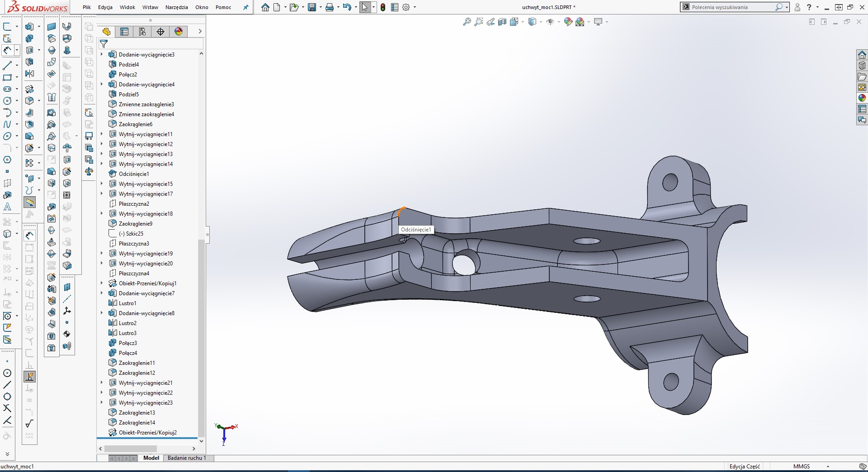
Task: Toggle Hide/Show Items eye icon
Action: (550, 22)
